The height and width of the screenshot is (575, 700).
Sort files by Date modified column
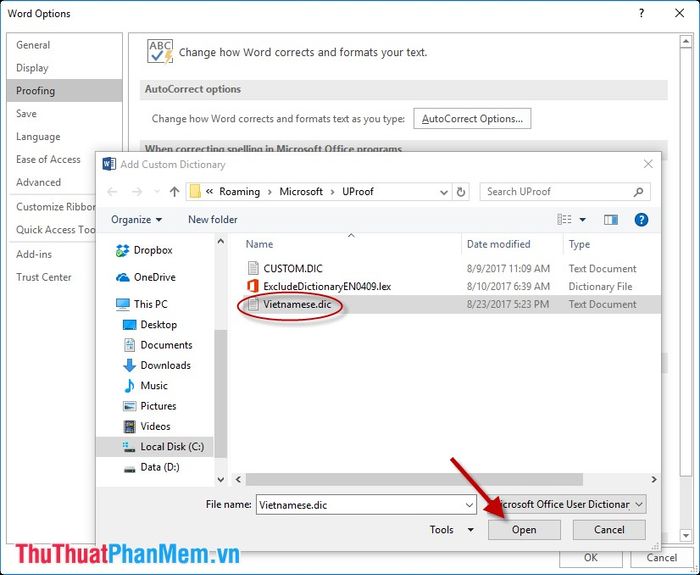tap(499, 244)
